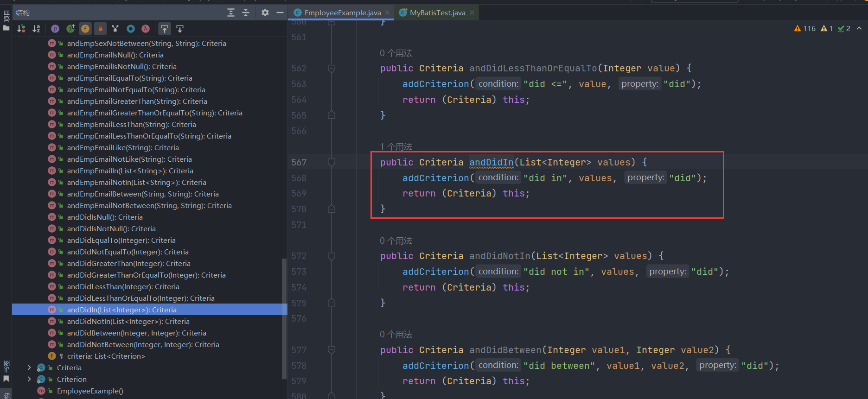Toggle autoscroll from source button
This screenshot has width=868, height=399.
(x=180, y=29)
